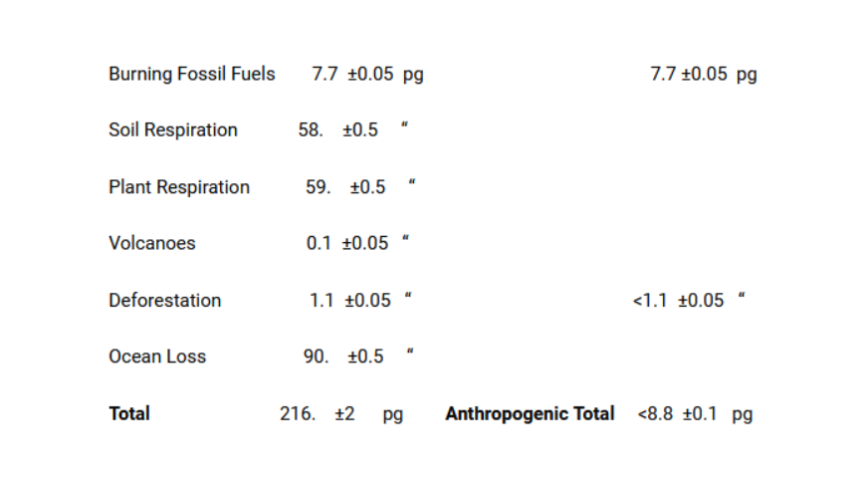
Task: Click the total value 216.
Action: point(297,413)
